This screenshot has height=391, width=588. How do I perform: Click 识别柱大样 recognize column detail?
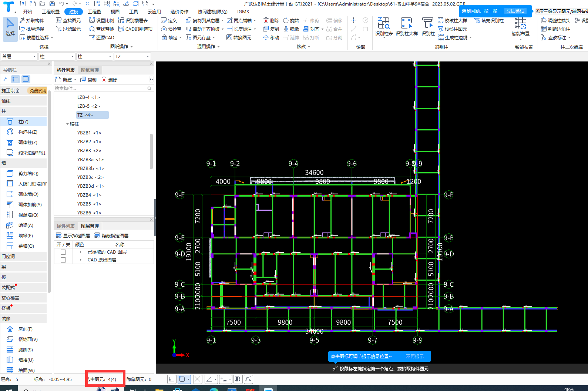(x=406, y=27)
